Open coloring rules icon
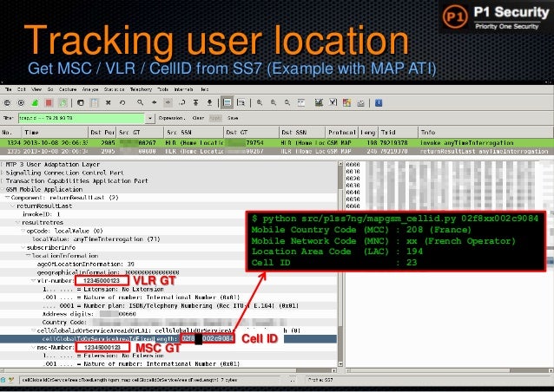 pos(346,102)
